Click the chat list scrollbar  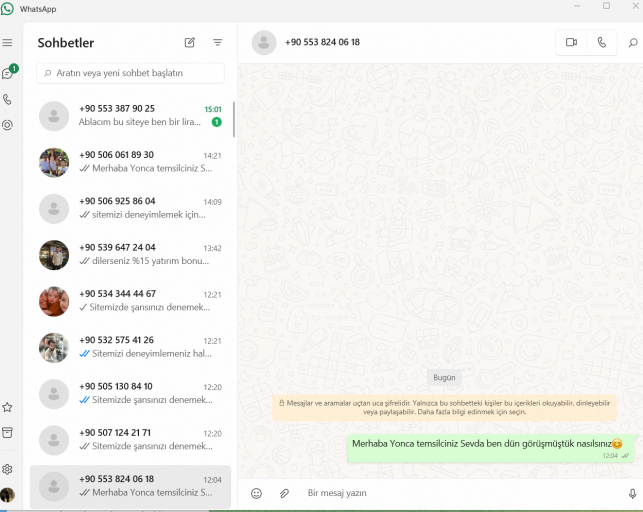pyautogui.click(x=234, y=119)
